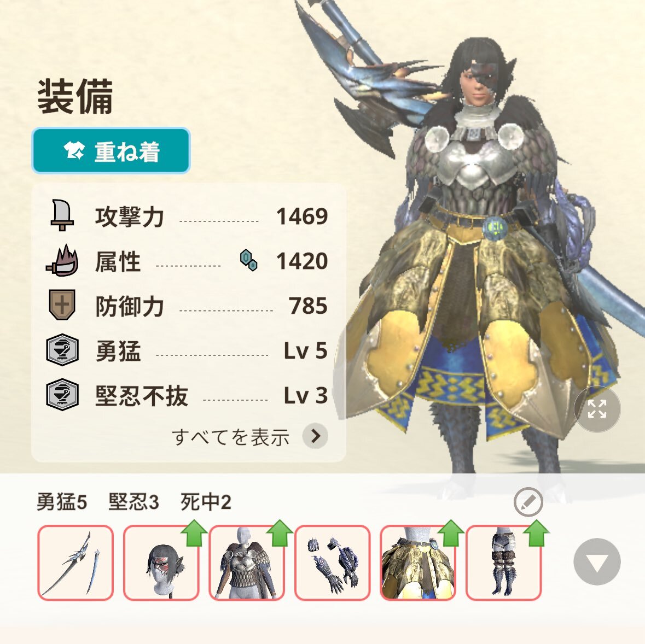This screenshot has height=644, width=645.
Task: Tap the pencil edit loadout icon
Action: click(x=528, y=502)
